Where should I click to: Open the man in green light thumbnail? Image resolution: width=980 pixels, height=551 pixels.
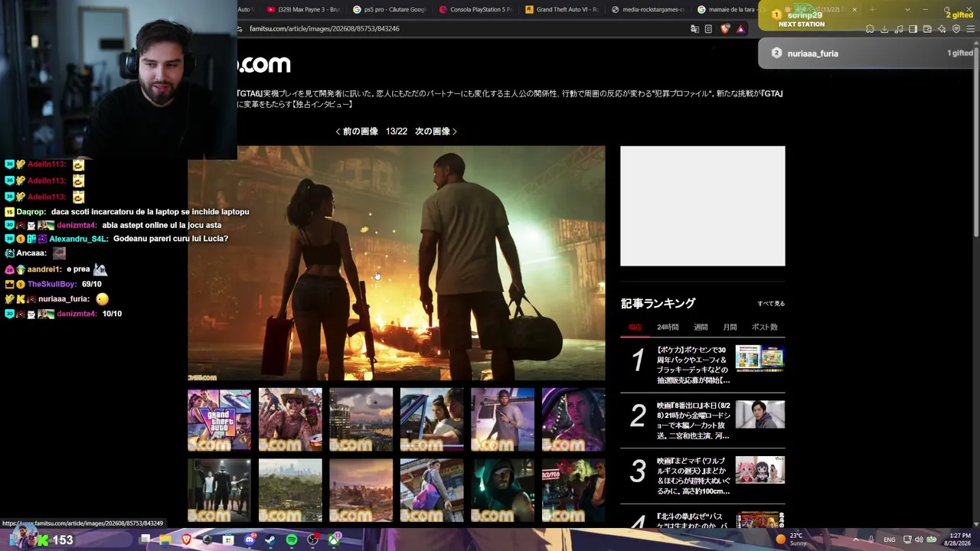(x=502, y=491)
